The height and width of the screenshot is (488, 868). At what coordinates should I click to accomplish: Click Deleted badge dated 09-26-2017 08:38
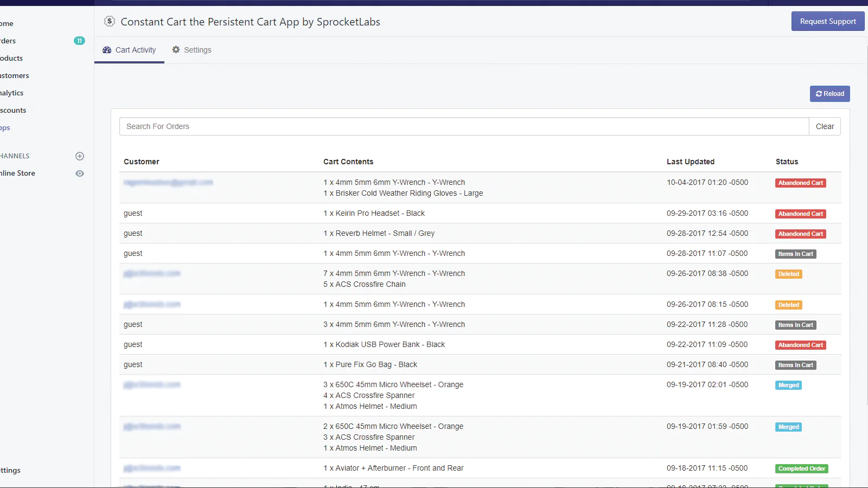pyautogui.click(x=788, y=274)
